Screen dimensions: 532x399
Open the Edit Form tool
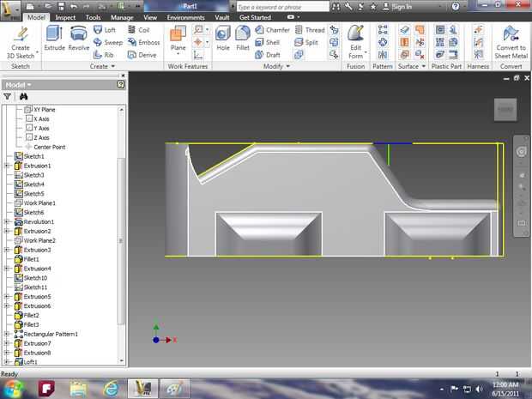pyautogui.click(x=356, y=42)
